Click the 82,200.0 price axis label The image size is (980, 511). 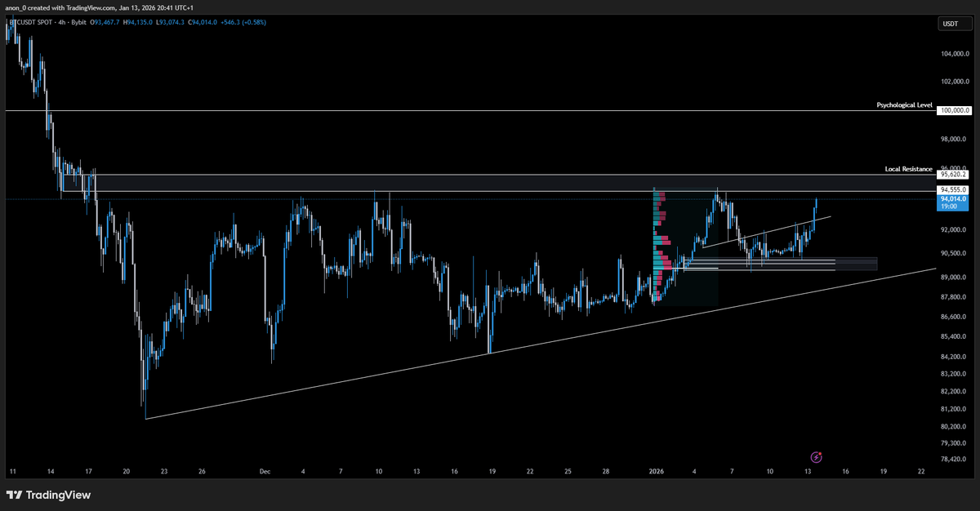[954, 392]
